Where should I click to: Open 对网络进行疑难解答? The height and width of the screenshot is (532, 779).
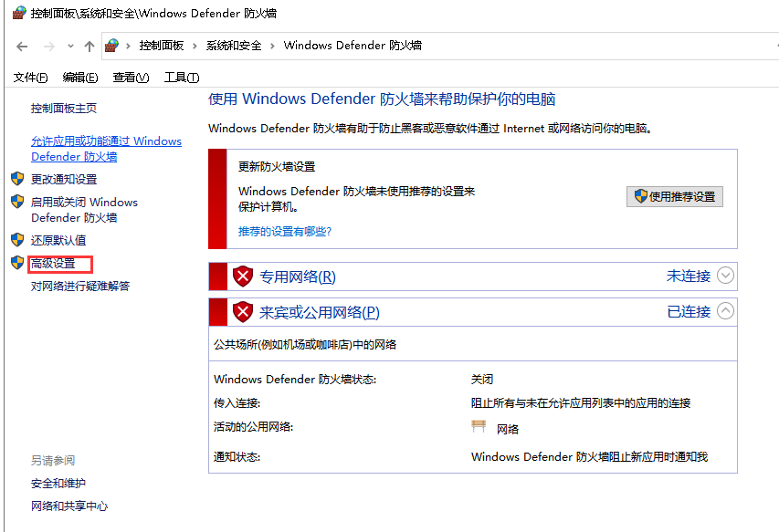[80, 287]
